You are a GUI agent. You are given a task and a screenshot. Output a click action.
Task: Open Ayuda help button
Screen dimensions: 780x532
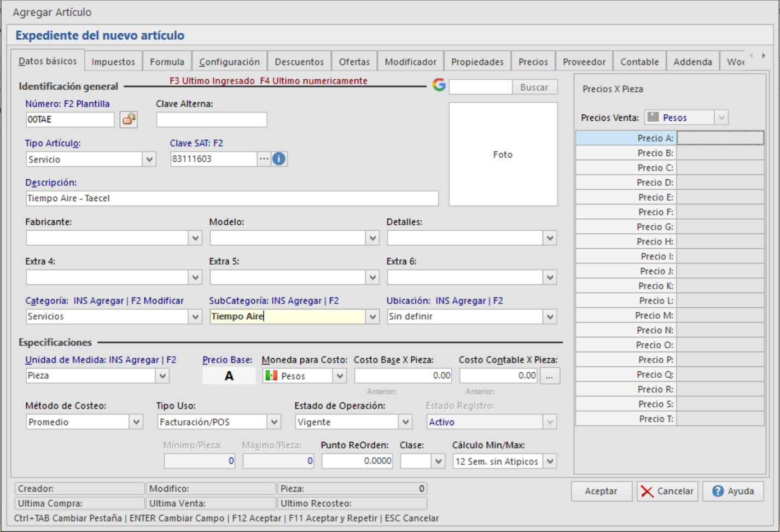[x=733, y=491]
